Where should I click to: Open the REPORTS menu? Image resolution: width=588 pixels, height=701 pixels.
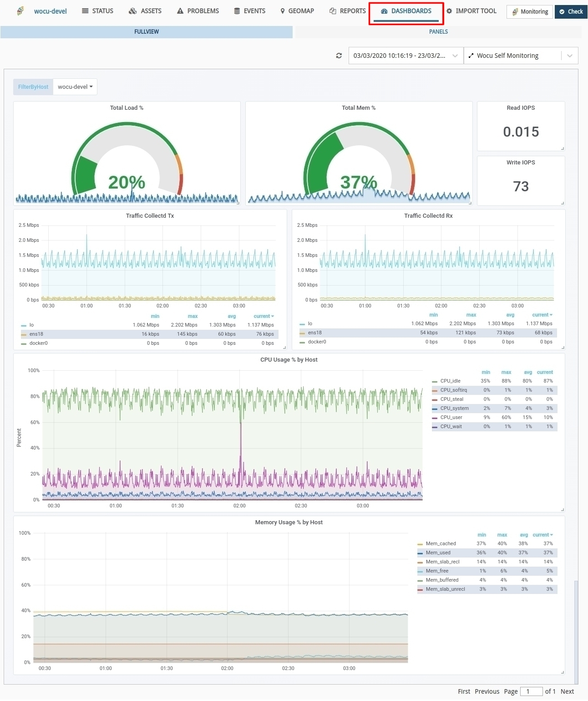tap(348, 11)
